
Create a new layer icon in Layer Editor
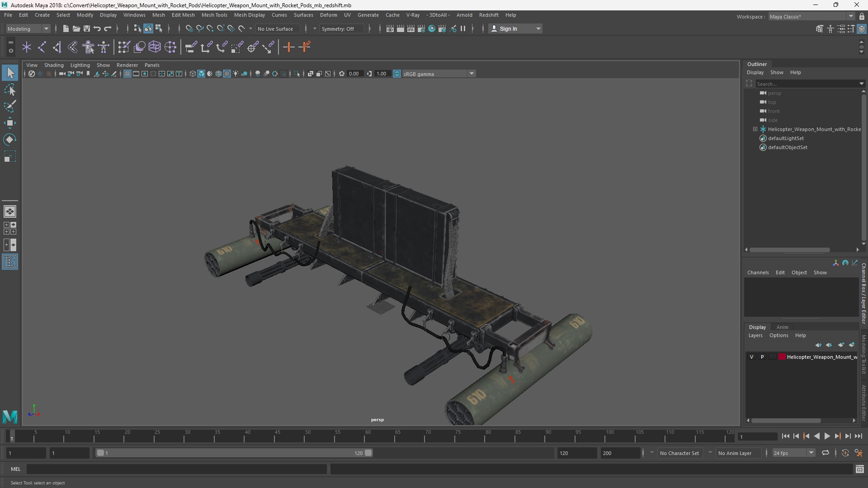tap(841, 345)
